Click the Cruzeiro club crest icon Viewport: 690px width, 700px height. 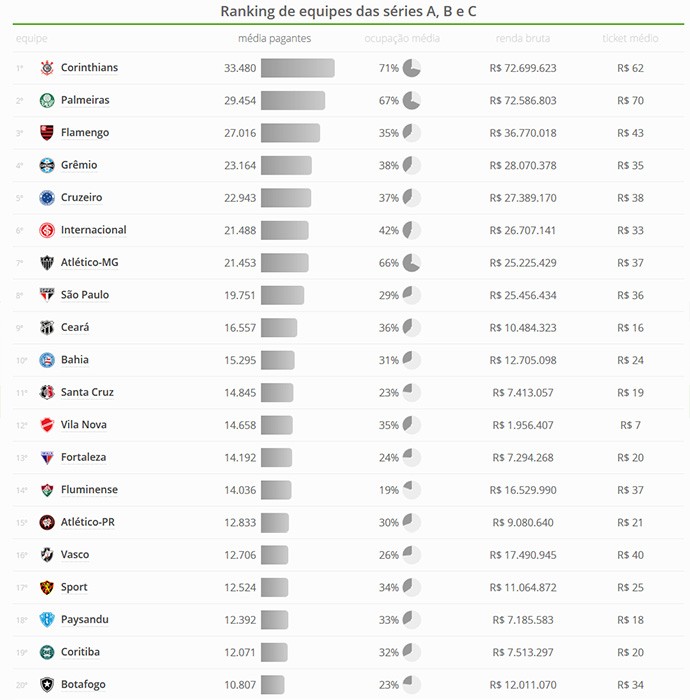click(46, 198)
